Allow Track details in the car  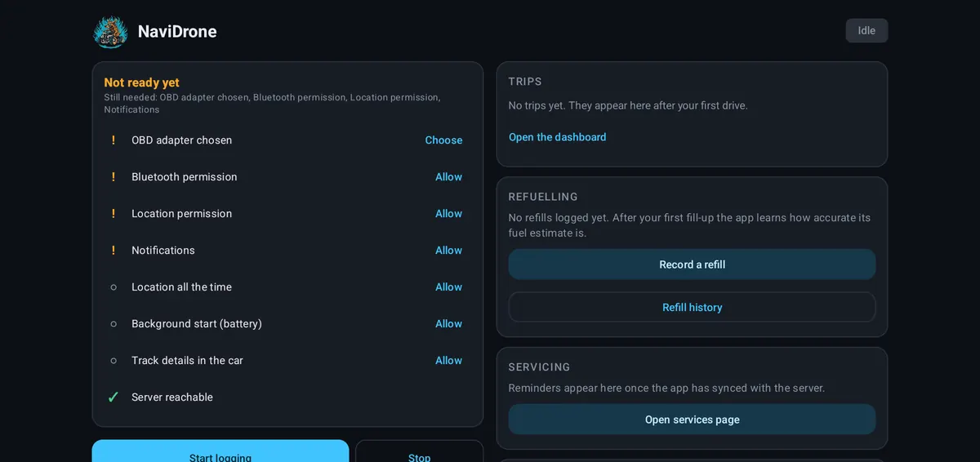pos(448,361)
